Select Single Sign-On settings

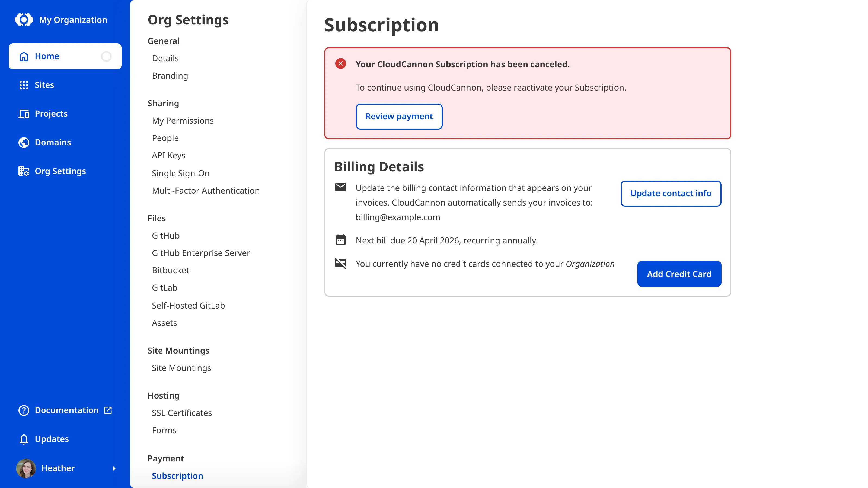click(x=181, y=173)
